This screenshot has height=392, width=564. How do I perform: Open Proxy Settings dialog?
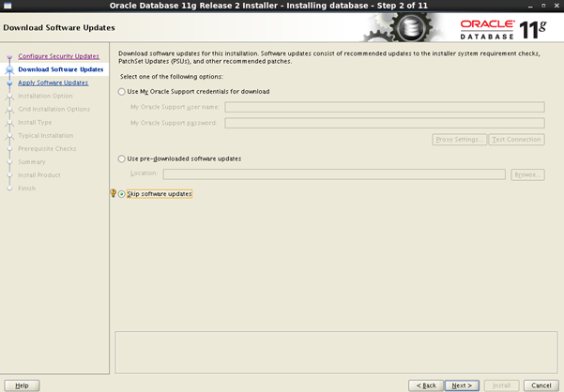click(x=459, y=140)
